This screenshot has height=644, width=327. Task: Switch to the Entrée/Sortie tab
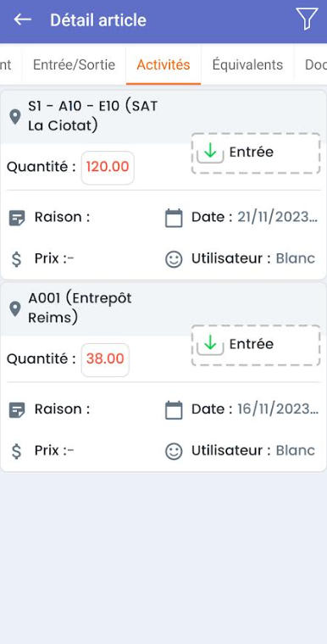(x=74, y=65)
